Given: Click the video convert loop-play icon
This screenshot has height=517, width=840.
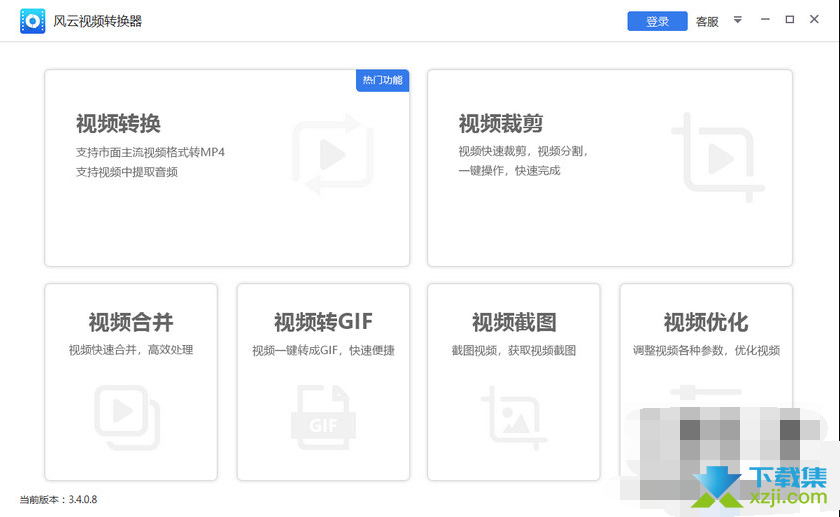Looking at the screenshot, I should click(333, 154).
